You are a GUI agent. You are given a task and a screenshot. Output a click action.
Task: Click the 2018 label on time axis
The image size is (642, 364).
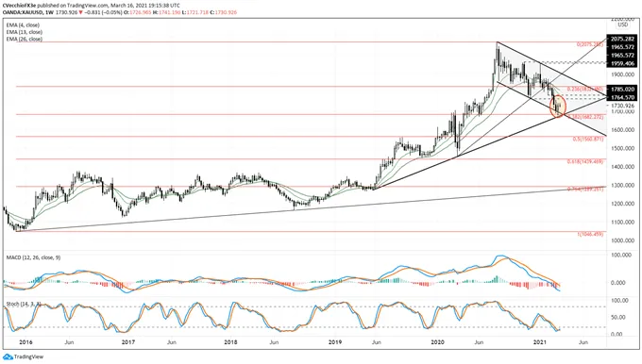point(231,342)
